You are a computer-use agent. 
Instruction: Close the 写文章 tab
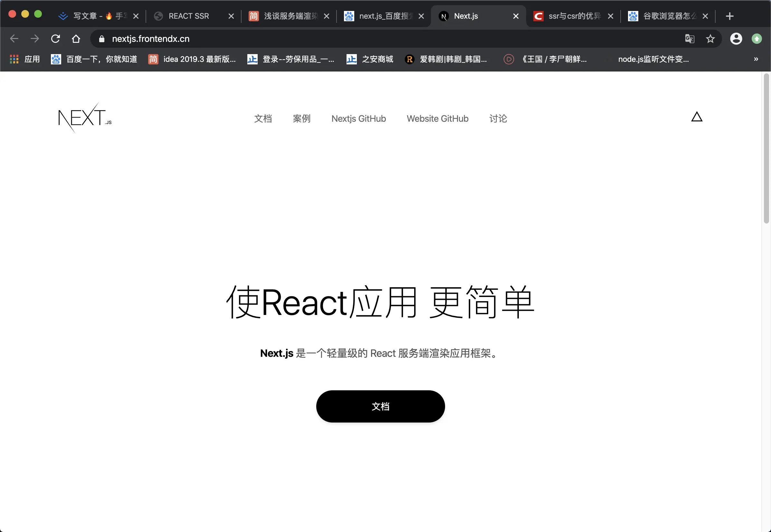[x=136, y=16]
